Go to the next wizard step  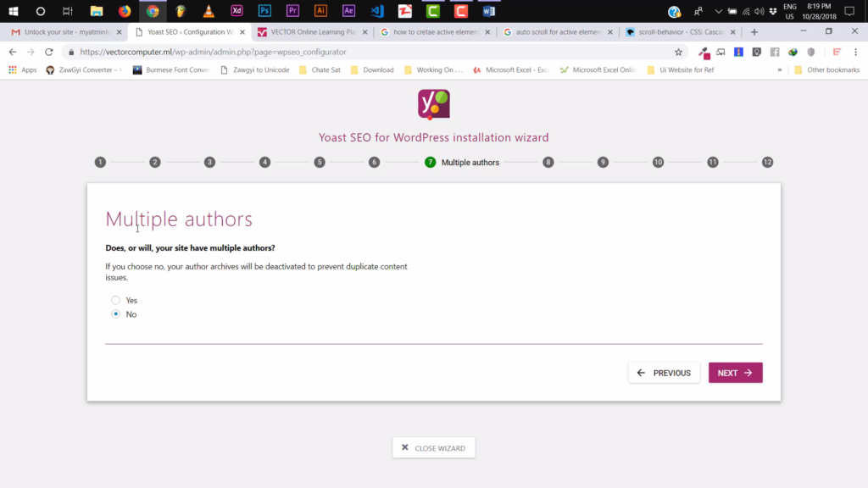click(x=735, y=373)
